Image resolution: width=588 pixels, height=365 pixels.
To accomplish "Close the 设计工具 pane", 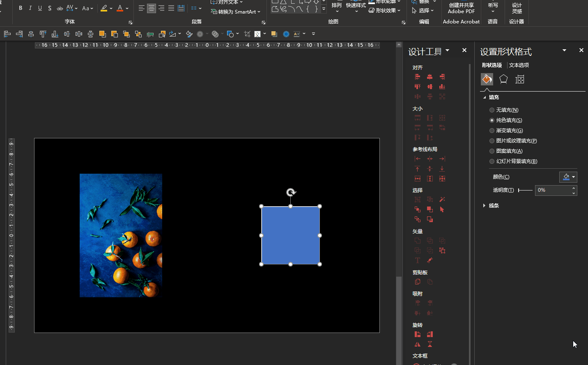I will pos(464,50).
